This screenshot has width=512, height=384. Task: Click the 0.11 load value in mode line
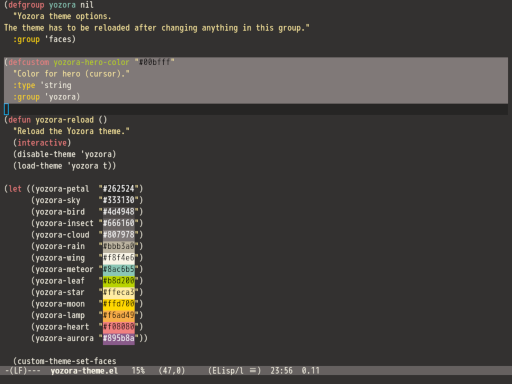pyautogui.click(x=311, y=371)
